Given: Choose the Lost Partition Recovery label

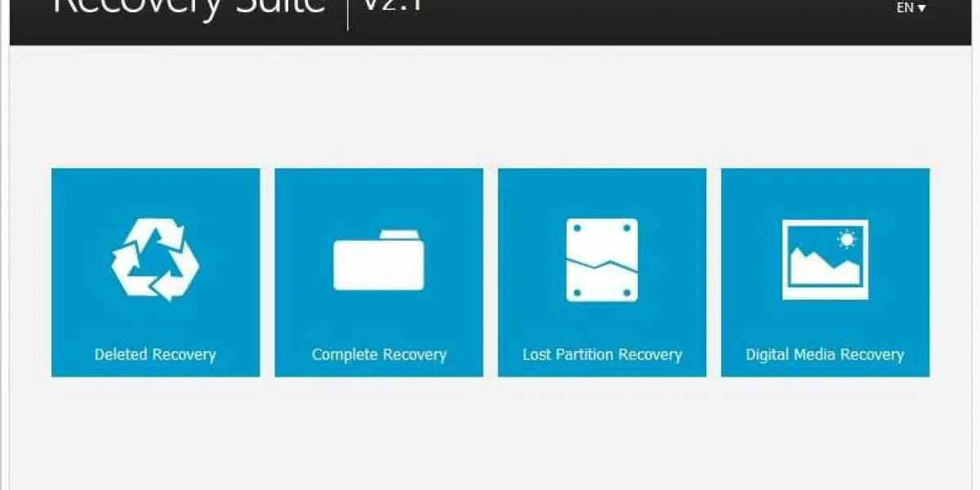Looking at the screenshot, I should point(602,354).
